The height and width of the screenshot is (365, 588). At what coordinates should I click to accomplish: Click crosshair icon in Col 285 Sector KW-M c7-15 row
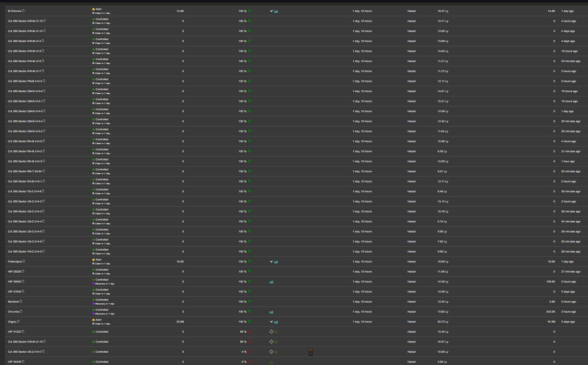[x=271, y=341]
